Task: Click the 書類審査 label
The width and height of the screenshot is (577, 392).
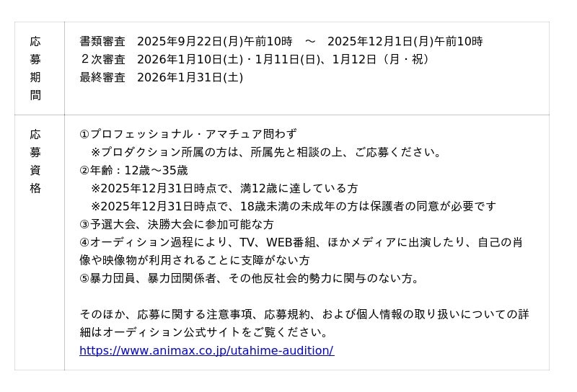Action: coord(102,41)
